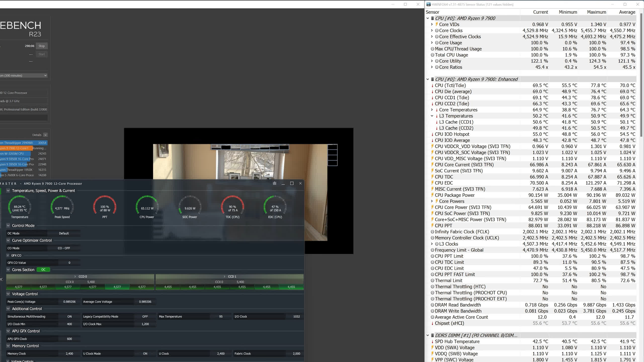
Task: Click the Average column header
Action: click(627, 12)
